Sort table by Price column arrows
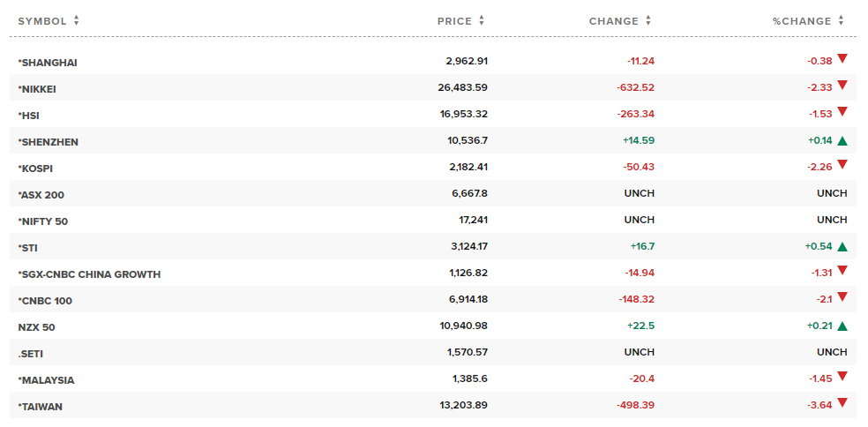The height and width of the screenshot is (427, 868). pyautogui.click(x=482, y=21)
